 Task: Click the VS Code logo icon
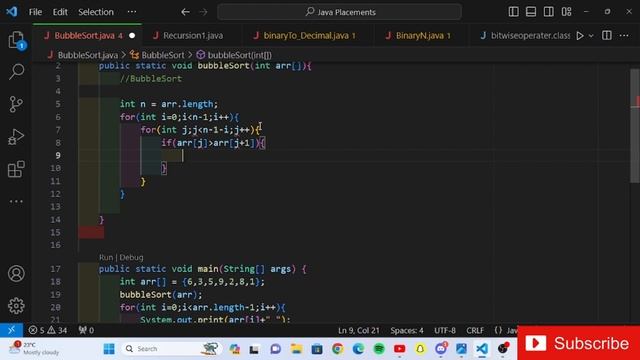pyautogui.click(x=12, y=11)
